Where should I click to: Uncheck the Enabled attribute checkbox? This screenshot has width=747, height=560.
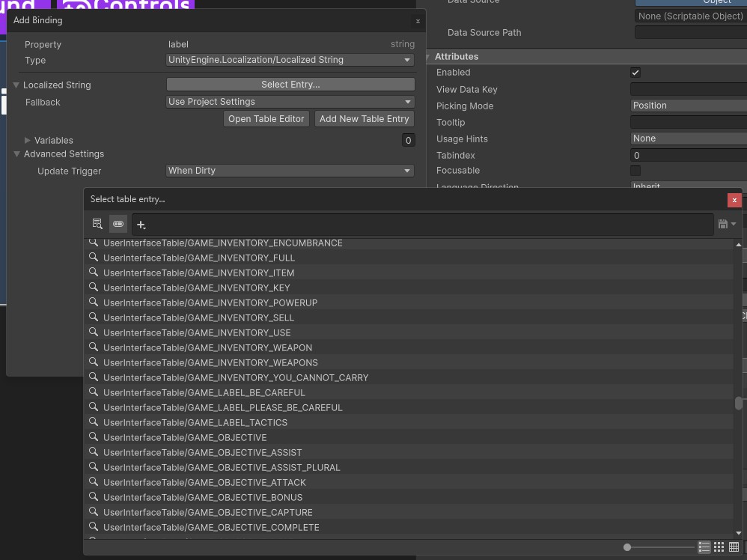coord(635,73)
